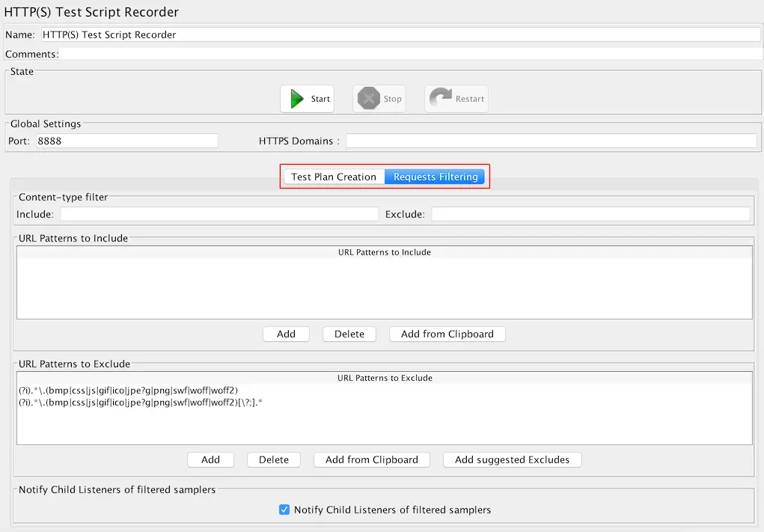Click Delete under URL Patterns to Exclude

point(274,460)
